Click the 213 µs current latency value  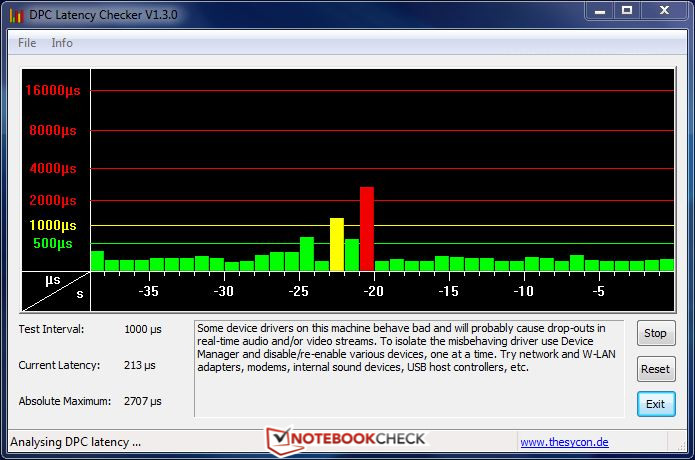click(x=140, y=366)
